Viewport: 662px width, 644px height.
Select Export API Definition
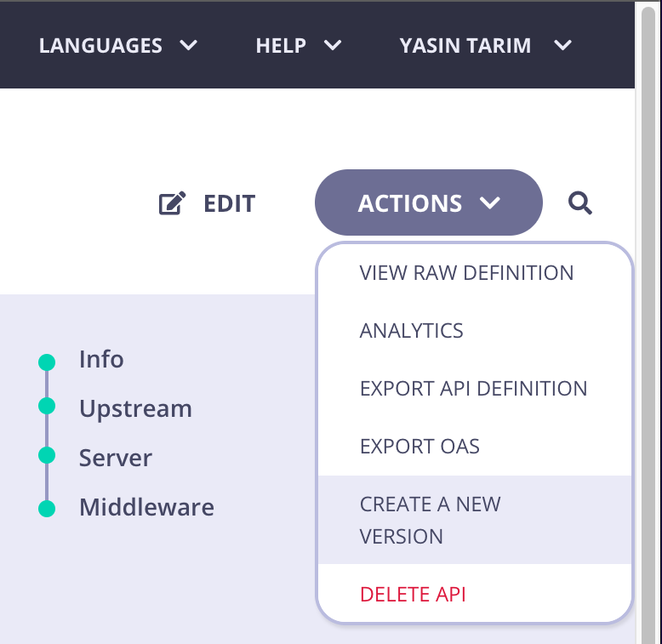(x=473, y=389)
